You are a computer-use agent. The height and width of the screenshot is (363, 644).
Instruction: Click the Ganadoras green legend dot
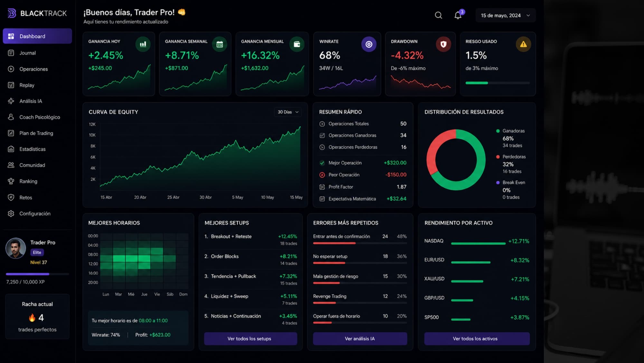(x=498, y=131)
